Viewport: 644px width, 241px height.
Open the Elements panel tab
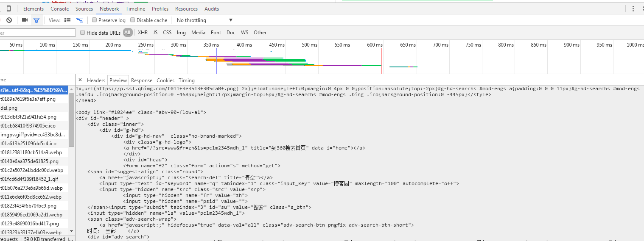(34, 8)
